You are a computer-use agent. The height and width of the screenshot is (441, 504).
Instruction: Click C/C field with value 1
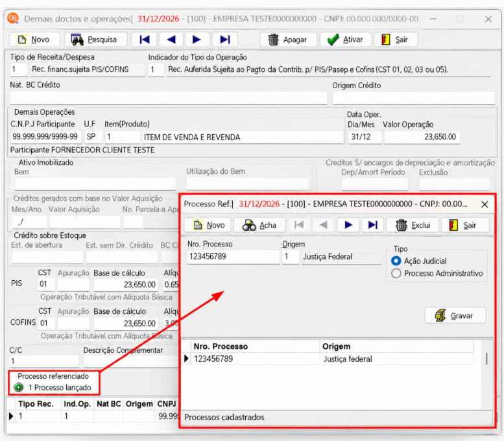pyautogui.click(x=44, y=361)
